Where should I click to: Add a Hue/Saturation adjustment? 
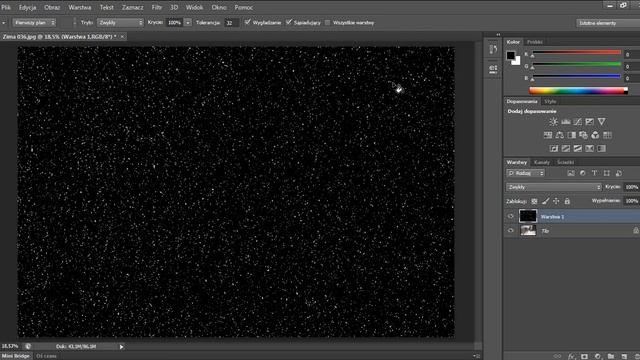tap(548, 135)
